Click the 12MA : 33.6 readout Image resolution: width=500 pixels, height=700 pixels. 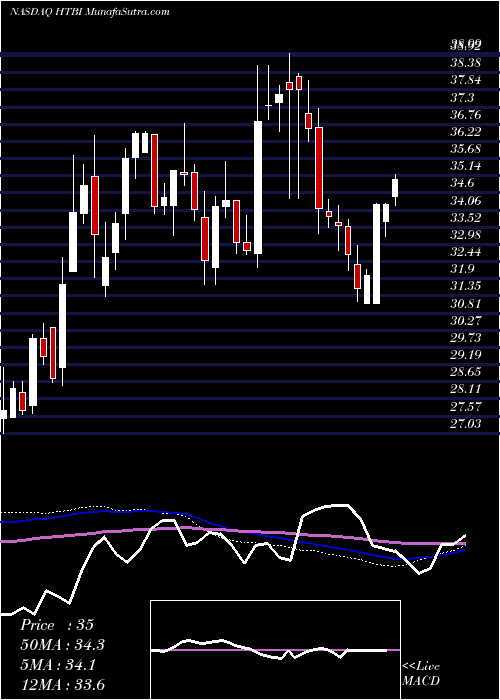pos(62,684)
